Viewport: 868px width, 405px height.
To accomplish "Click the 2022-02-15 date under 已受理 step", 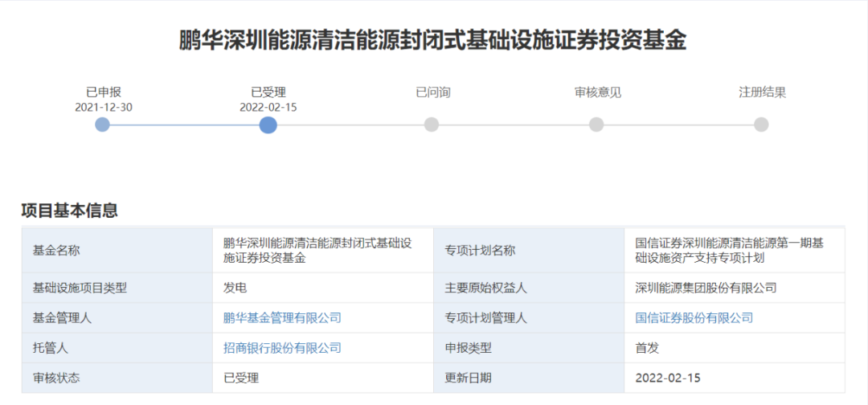I will (x=268, y=108).
